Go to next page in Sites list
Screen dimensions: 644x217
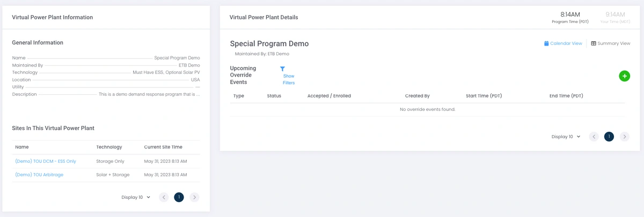[x=194, y=197]
